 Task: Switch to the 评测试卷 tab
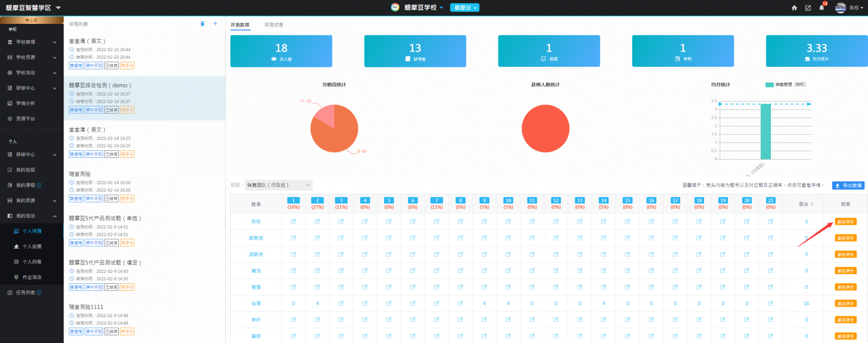click(x=273, y=25)
